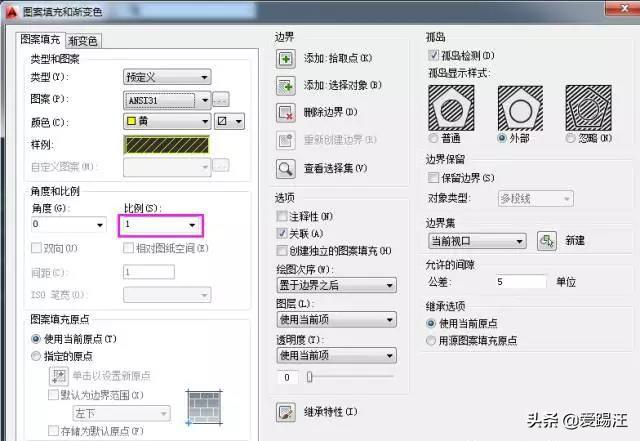Select the Normal (普通) island style thumbnail
The width and height of the screenshot is (640, 441).
click(451, 108)
